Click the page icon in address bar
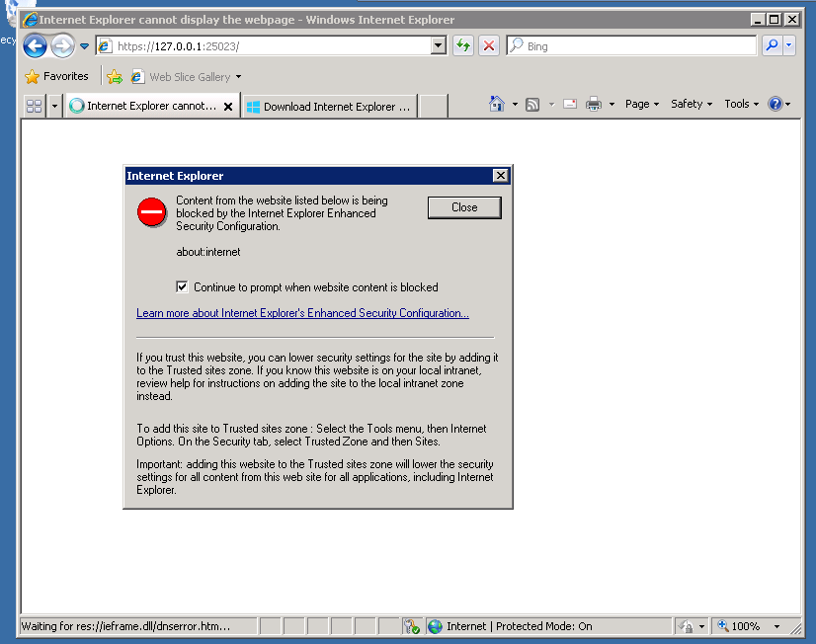Image resolution: width=816 pixels, height=644 pixels. 105,46
